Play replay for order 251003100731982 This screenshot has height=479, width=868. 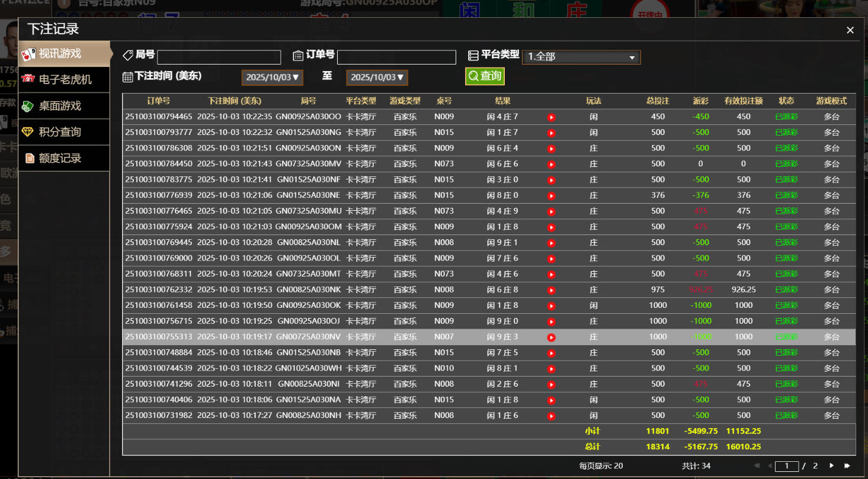point(551,416)
